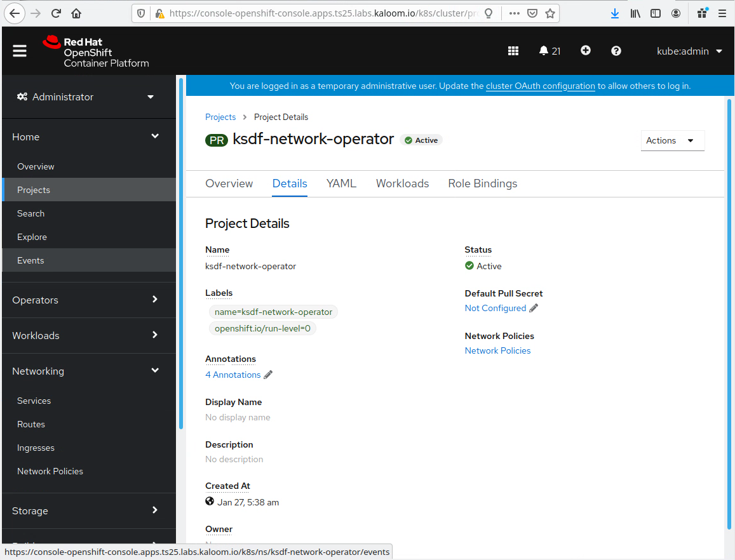This screenshot has width=735, height=560.
Task: Collapse the Networking sidebar section
Action: click(x=88, y=371)
